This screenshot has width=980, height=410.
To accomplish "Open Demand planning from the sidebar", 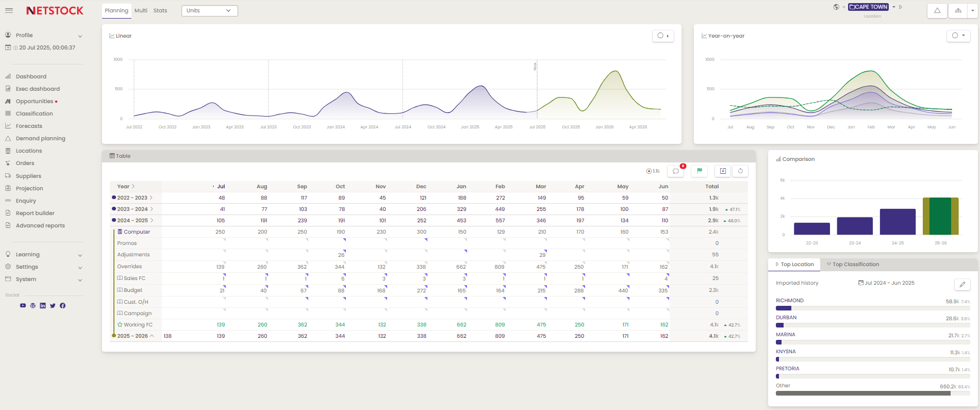I will pos(41,139).
